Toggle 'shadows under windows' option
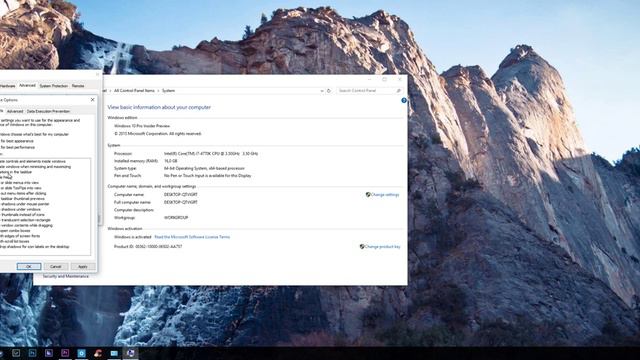The width and height of the screenshot is (640, 360). tap(20, 209)
